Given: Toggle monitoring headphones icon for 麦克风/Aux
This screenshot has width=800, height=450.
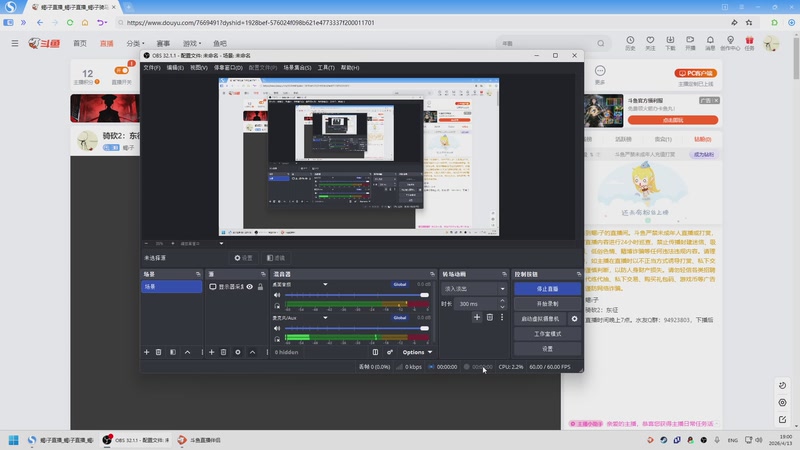Looking at the screenshot, I should [277, 339].
